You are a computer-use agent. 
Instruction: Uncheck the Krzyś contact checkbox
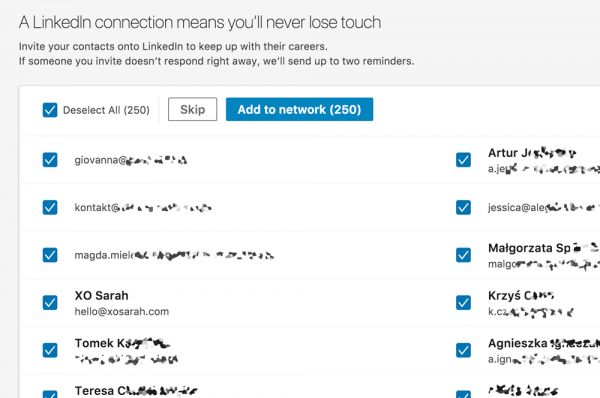463,303
